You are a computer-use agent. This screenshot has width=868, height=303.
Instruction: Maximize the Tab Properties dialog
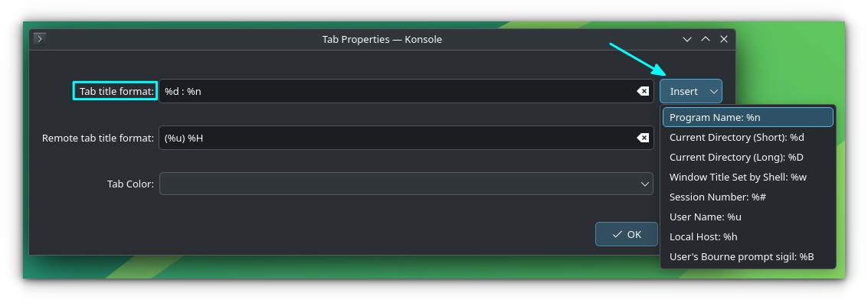tap(706, 39)
